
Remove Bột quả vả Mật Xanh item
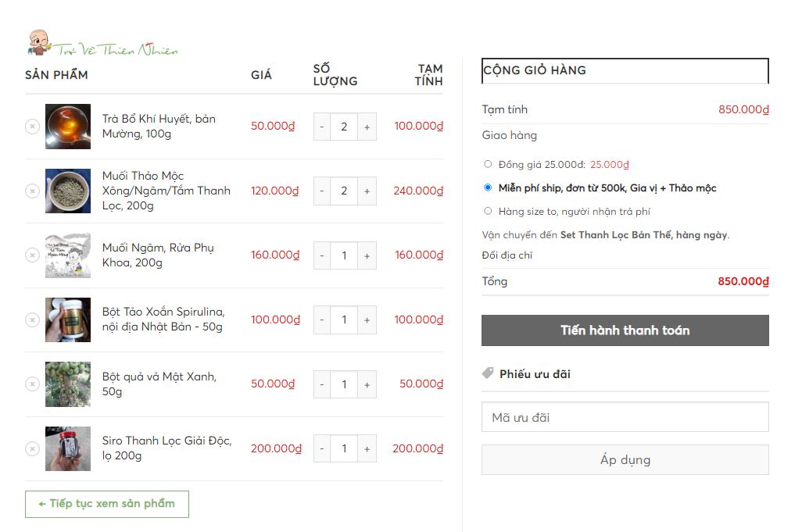pyautogui.click(x=32, y=384)
